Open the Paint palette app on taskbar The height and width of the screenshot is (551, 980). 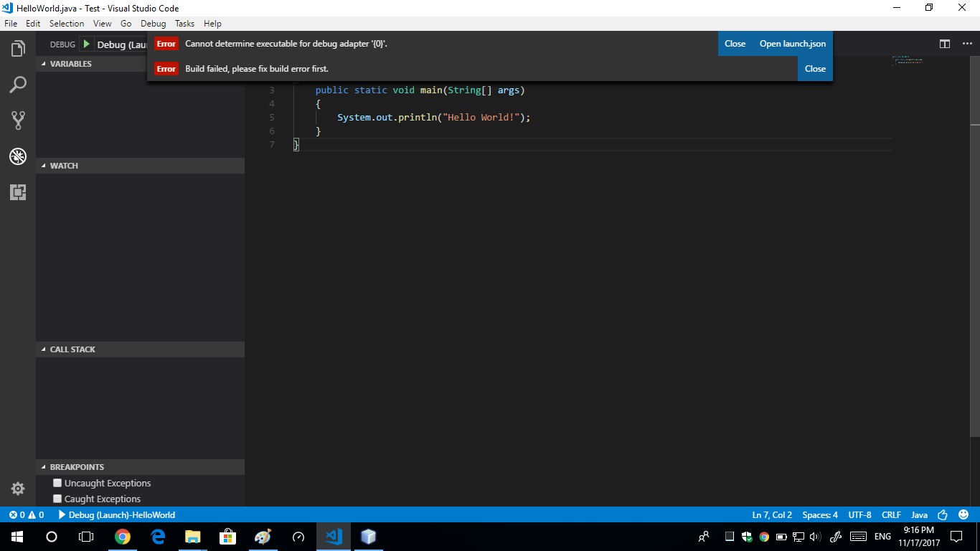click(x=263, y=537)
